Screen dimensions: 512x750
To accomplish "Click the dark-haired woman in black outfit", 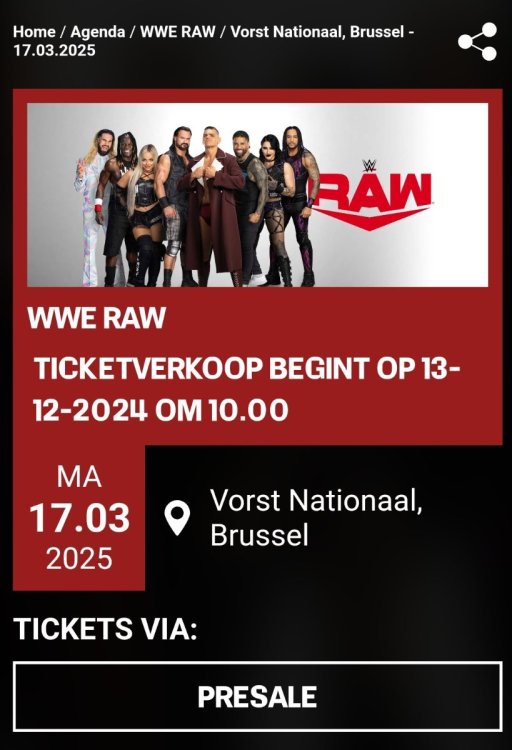I will click(277, 210).
